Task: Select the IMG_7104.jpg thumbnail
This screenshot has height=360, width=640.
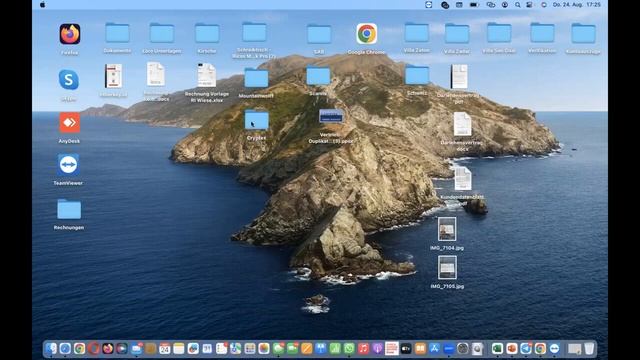Action: click(447, 229)
